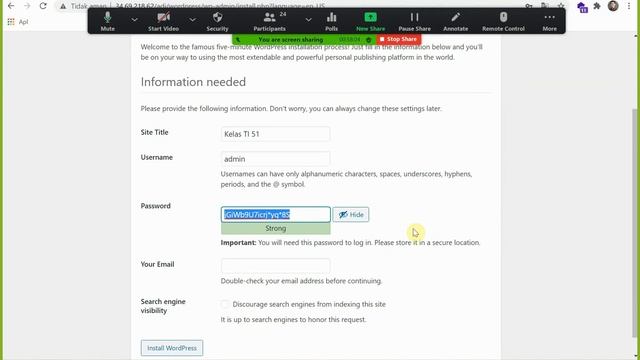Pause Share in the Zoom toolbar
Image resolution: width=640 pixels, height=360 pixels.
point(414,21)
